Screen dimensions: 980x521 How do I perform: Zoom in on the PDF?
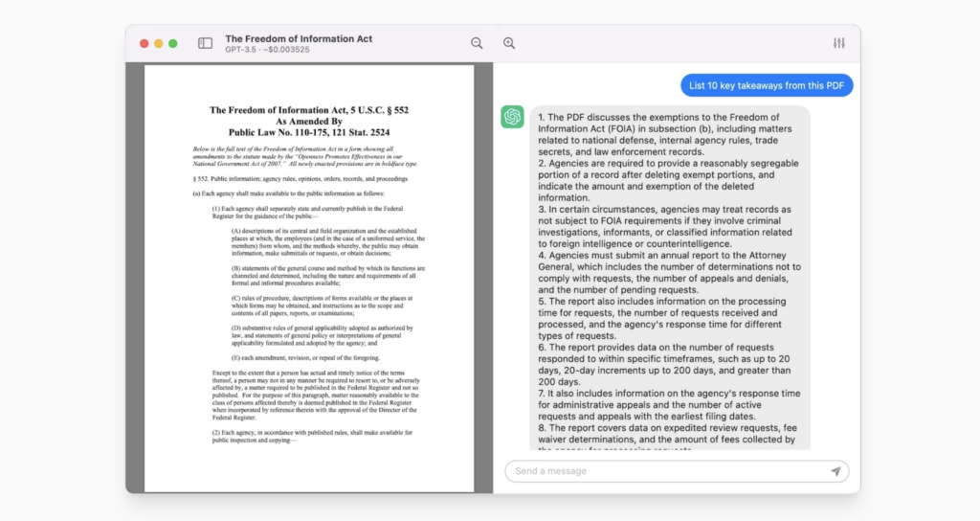point(509,43)
